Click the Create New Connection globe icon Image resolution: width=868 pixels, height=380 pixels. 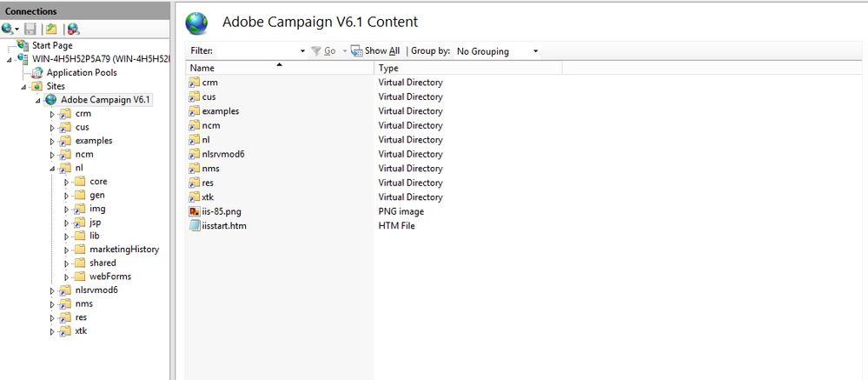click(x=8, y=29)
